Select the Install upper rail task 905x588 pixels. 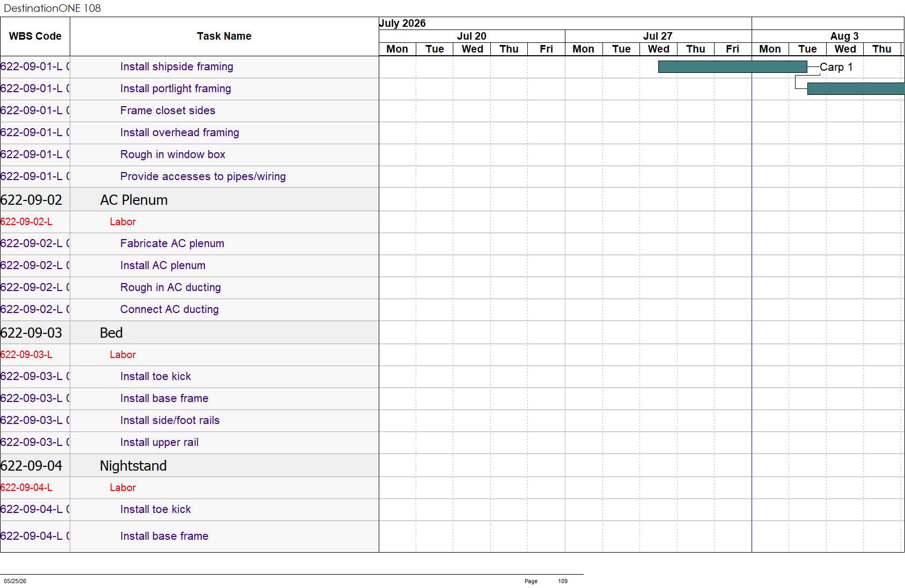click(x=159, y=442)
